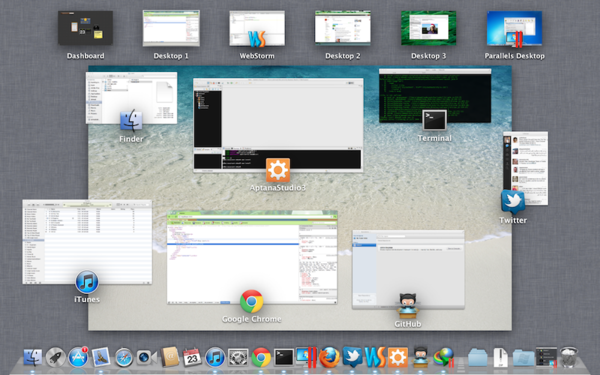Image resolution: width=600 pixels, height=375 pixels.
Task: Open FaceTime camera icon in Dock
Action: (147, 357)
